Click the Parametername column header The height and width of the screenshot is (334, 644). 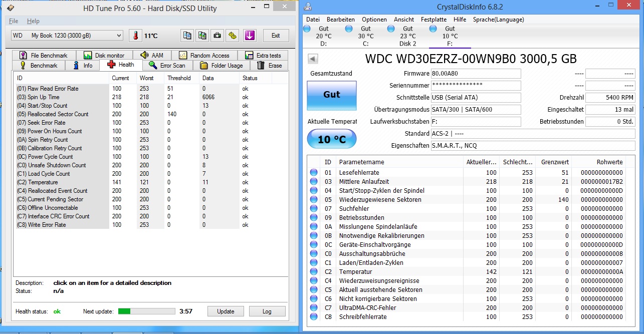click(x=399, y=162)
